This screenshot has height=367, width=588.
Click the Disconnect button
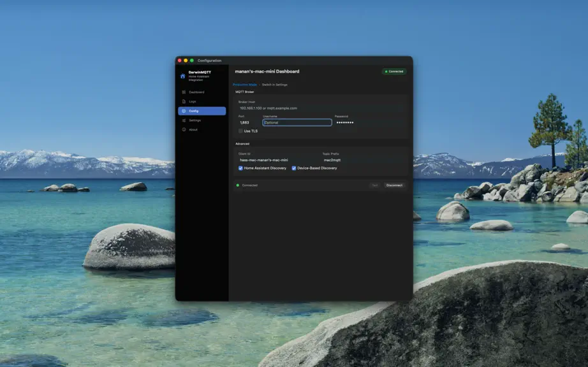(x=394, y=185)
